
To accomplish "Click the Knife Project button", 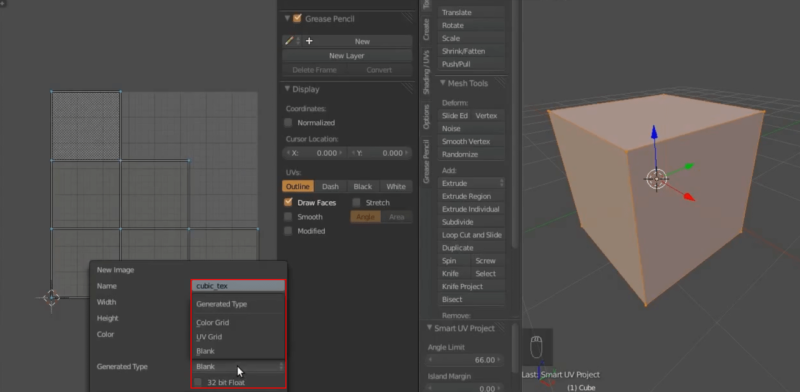I will (x=472, y=286).
